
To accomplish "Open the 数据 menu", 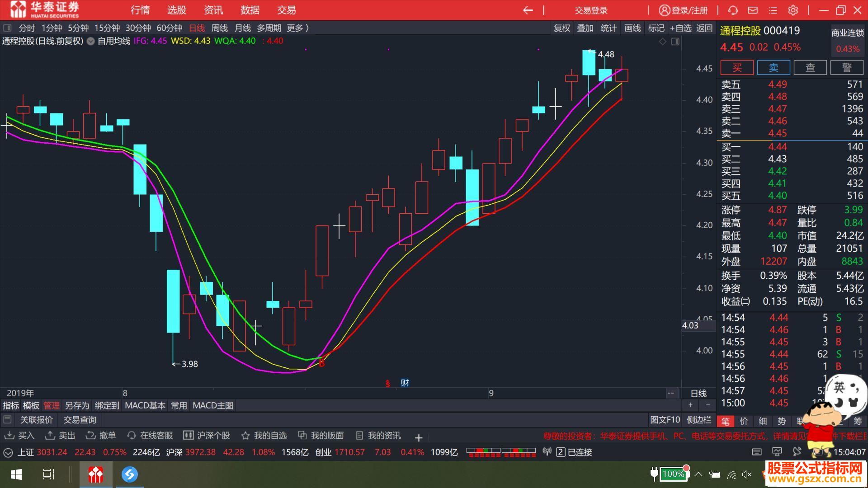I will [250, 10].
